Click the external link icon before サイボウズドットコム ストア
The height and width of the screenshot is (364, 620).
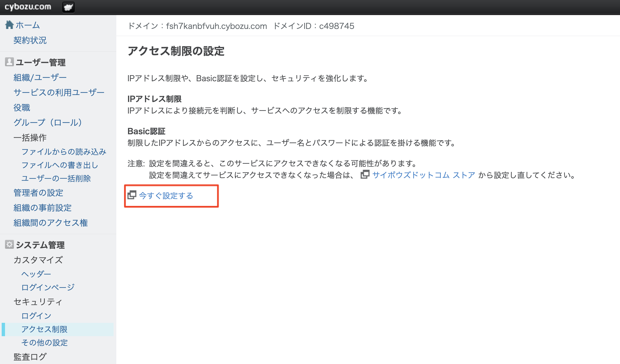click(x=365, y=174)
